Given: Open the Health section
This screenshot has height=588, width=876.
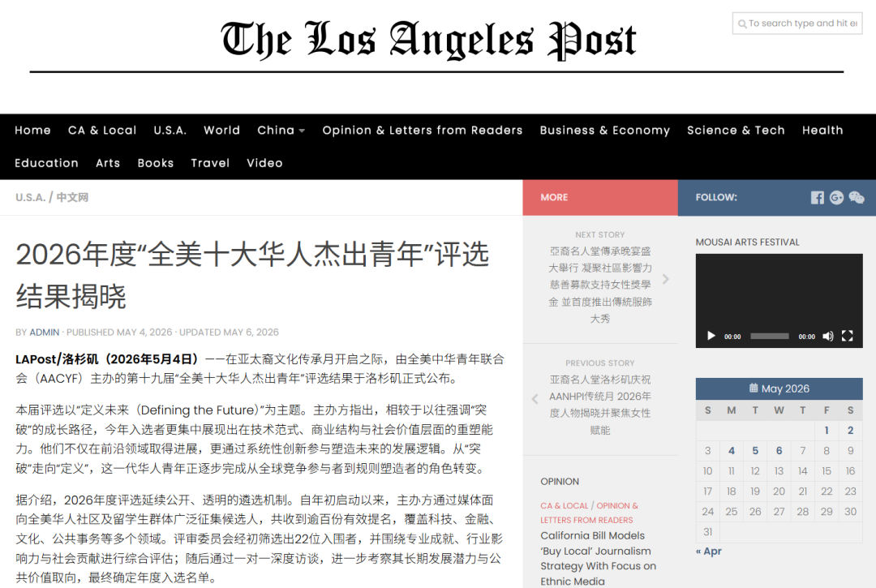Looking at the screenshot, I should [822, 130].
